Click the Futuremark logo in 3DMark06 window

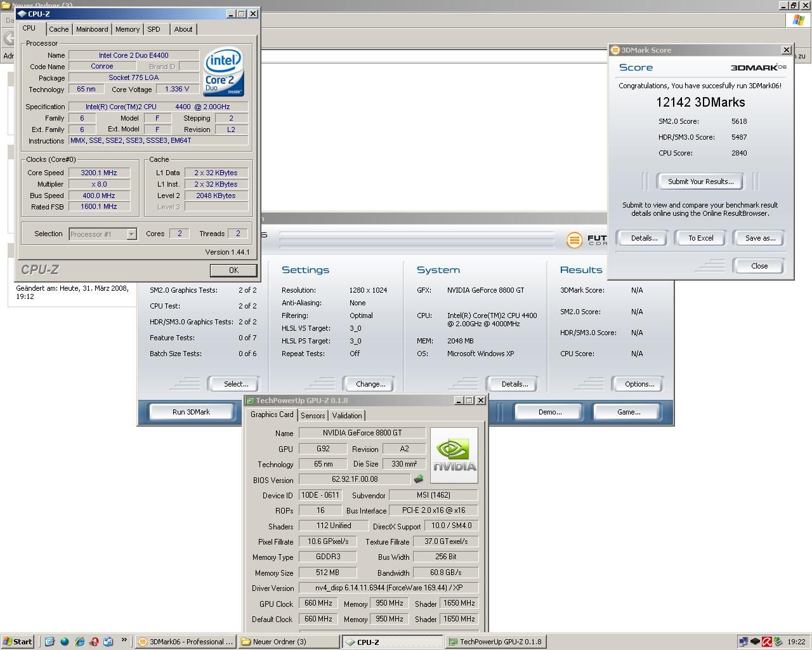pos(574,240)
